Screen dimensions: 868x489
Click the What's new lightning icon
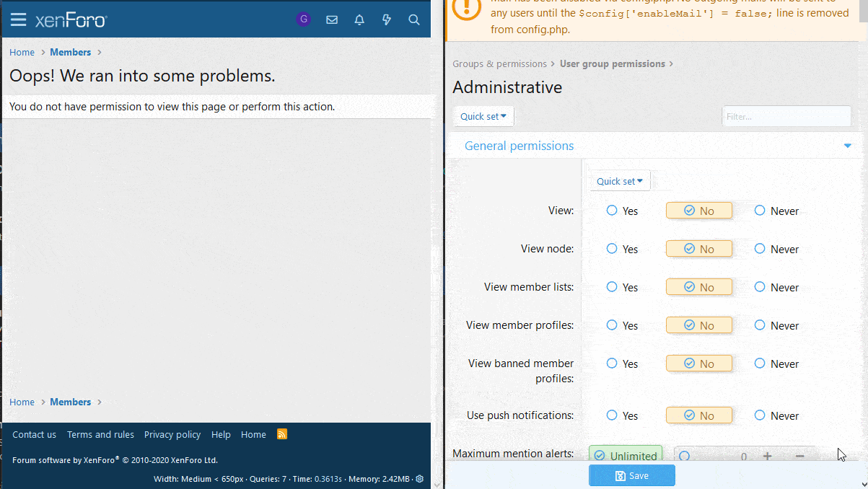click(x=387, y=19)
